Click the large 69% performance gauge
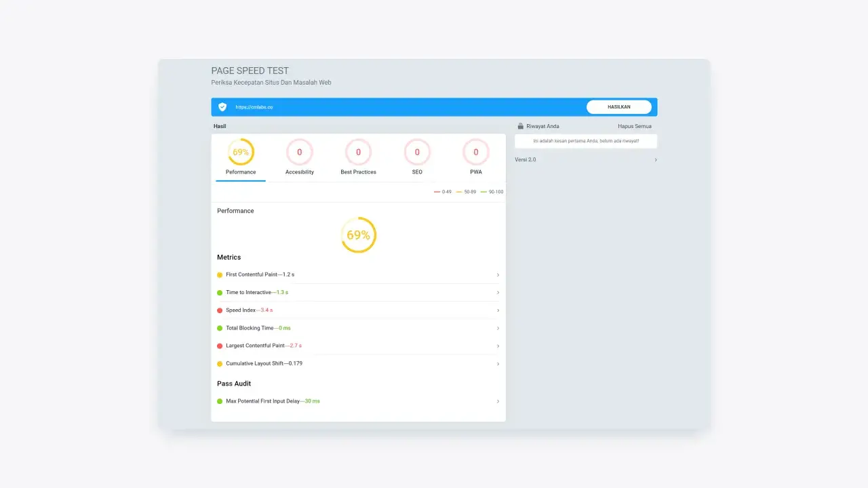This screenshot has height=488, width=868. [358, 235]
